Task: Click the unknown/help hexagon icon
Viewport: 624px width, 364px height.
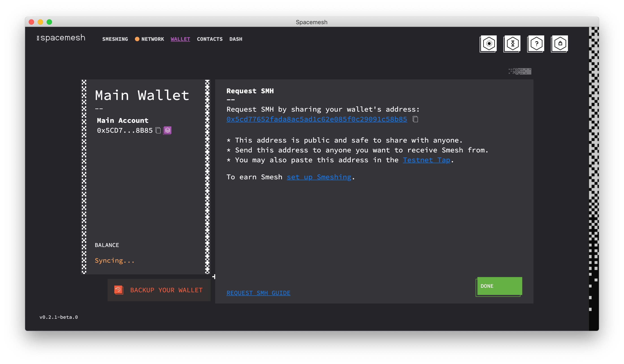Action: [x=536, y=43]
